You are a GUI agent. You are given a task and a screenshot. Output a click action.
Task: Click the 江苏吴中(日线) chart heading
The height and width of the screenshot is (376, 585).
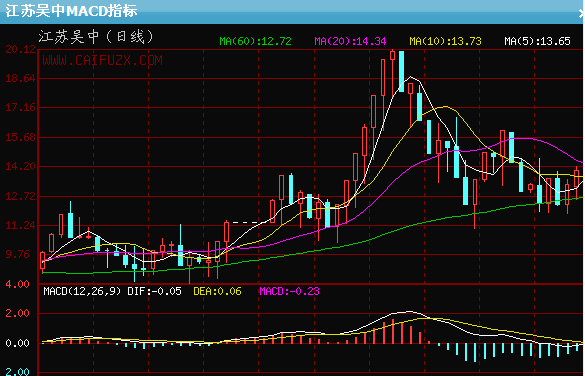point(96,37)
